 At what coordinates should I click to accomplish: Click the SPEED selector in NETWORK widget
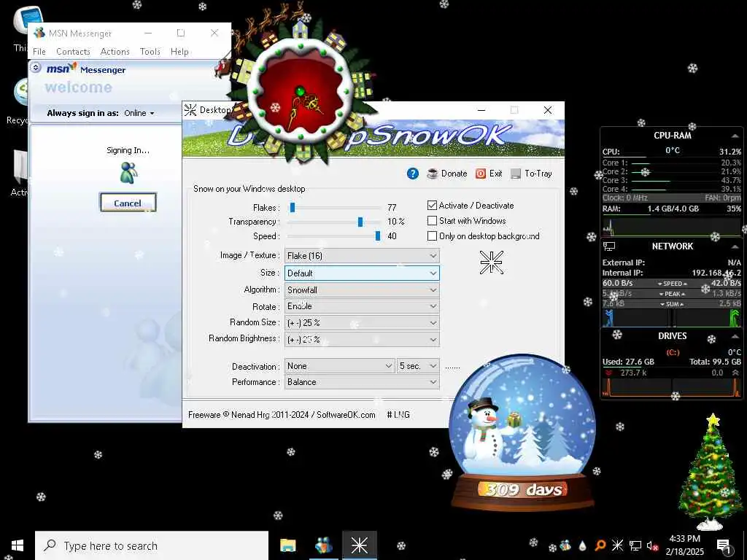pyautogui.click(x=672, y=284)
